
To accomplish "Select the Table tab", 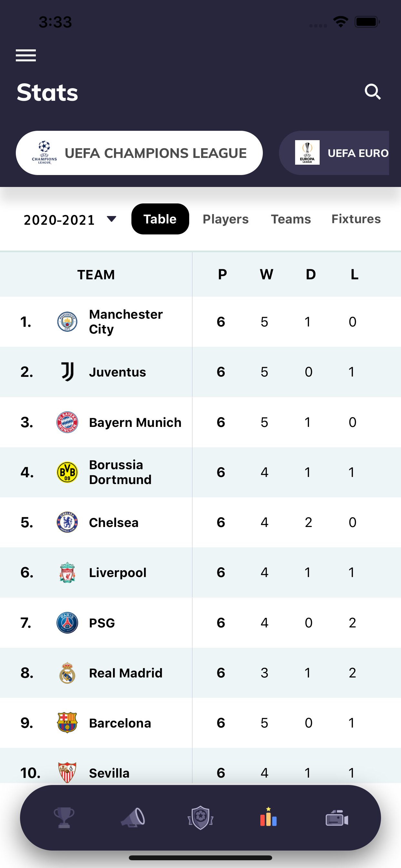I will tap(160, 219).
